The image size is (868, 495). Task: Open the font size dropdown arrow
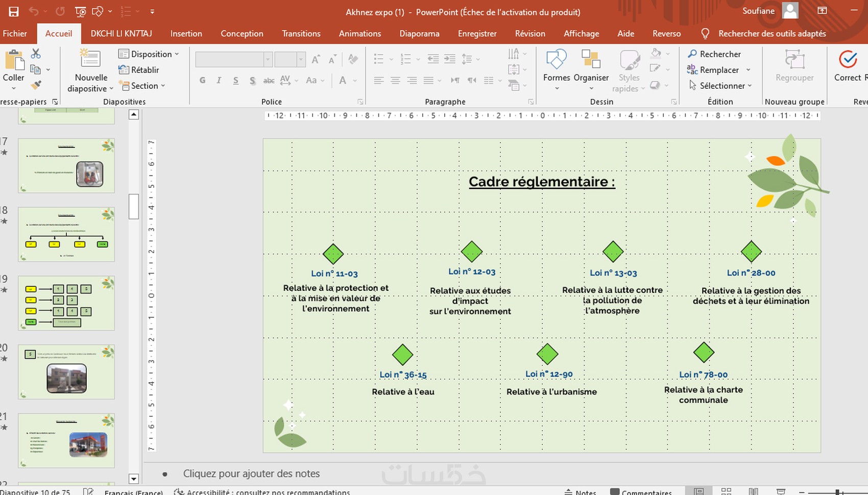click(x=301, y=60)
